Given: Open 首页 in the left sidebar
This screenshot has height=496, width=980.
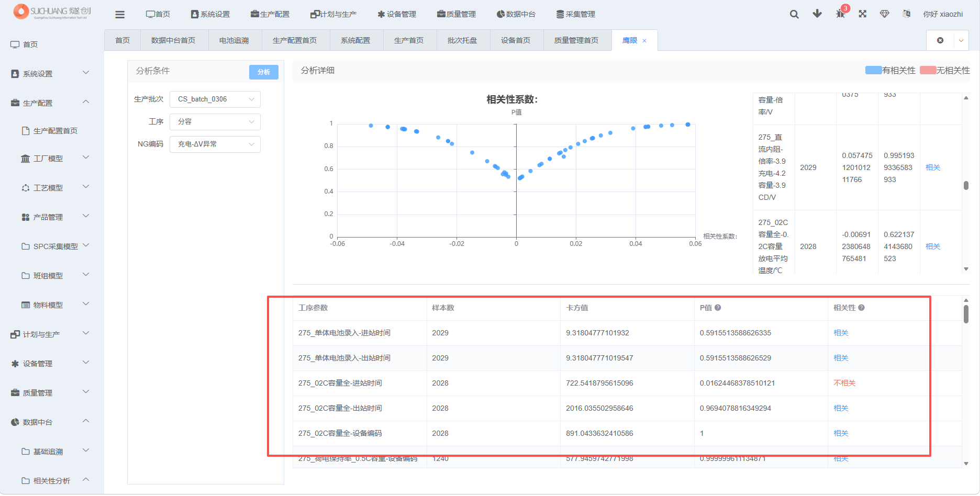Looking at the screenshot, I should pos(30,44).
